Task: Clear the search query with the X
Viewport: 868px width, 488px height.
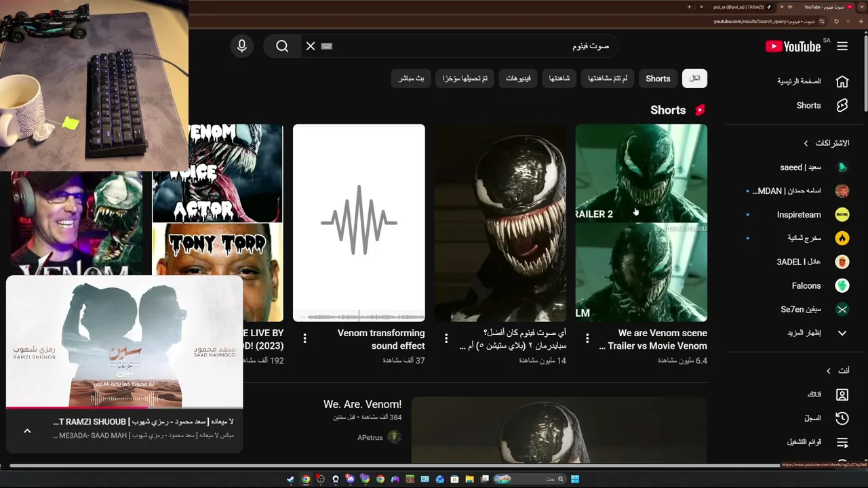Action: tap(311, 46)
